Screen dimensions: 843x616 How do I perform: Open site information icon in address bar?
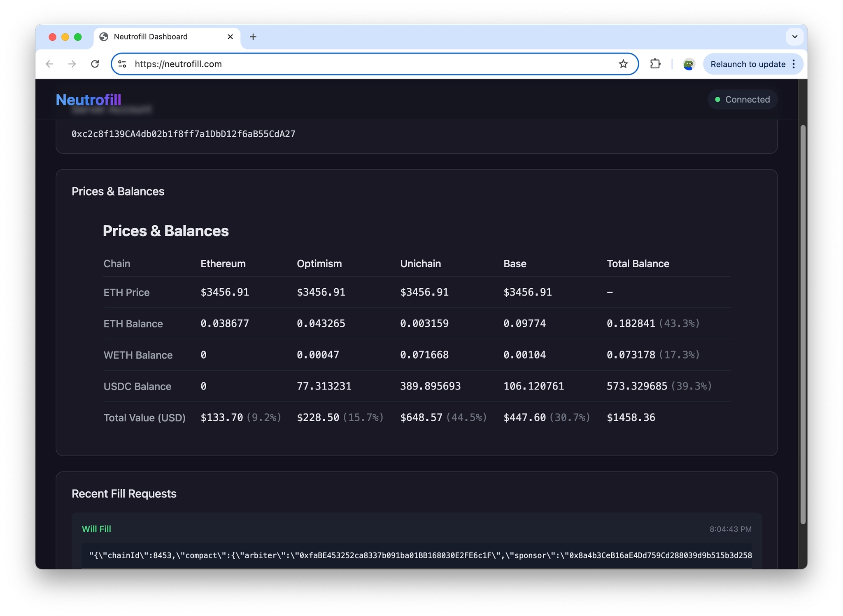tap(122, 64)
